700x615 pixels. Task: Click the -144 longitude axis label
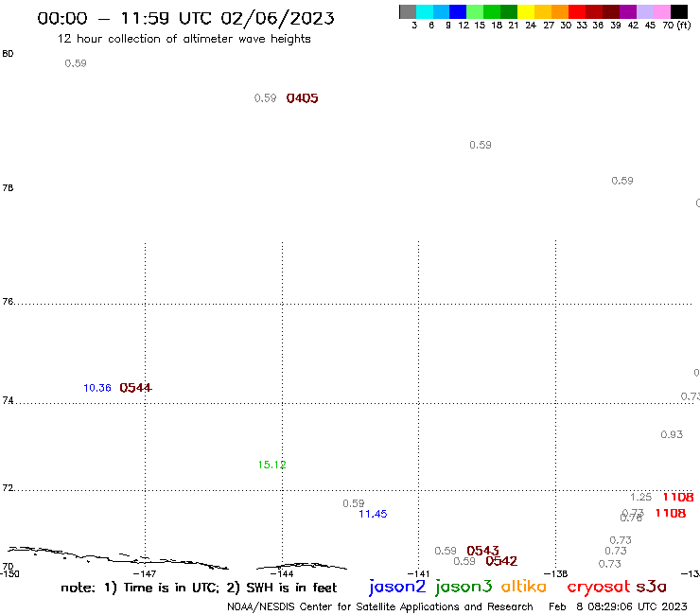282,574
